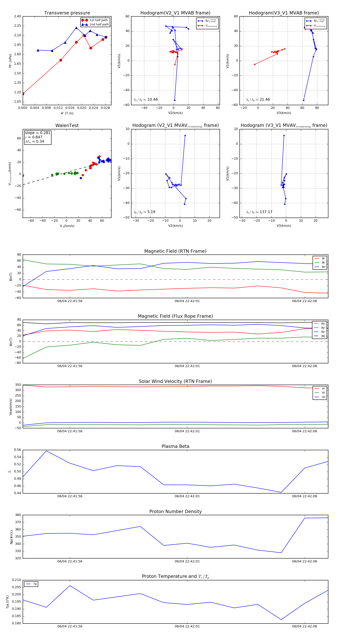
Task: Click the Proton Density minimum near 328
Action: (281, 553)
